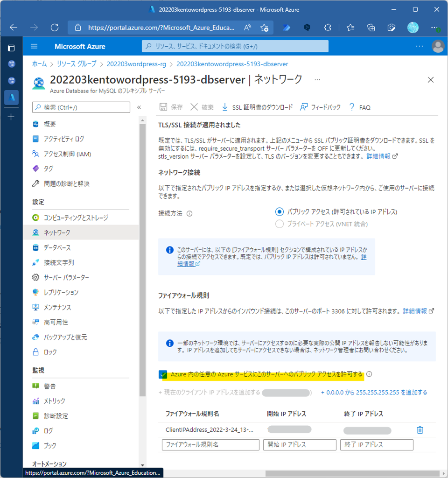This screenshot has width=448, height=478.
Task: Click the user account avatar in Azure header
Action: [438, 46]
